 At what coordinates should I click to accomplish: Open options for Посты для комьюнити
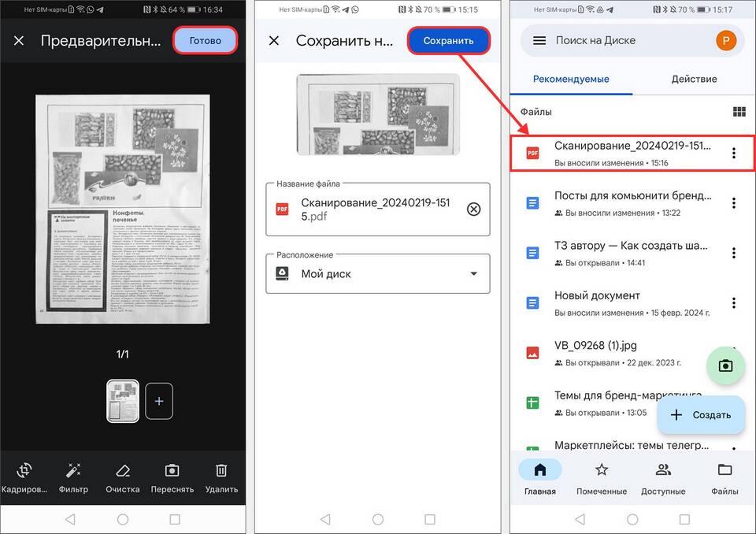[x=733, y=203]
